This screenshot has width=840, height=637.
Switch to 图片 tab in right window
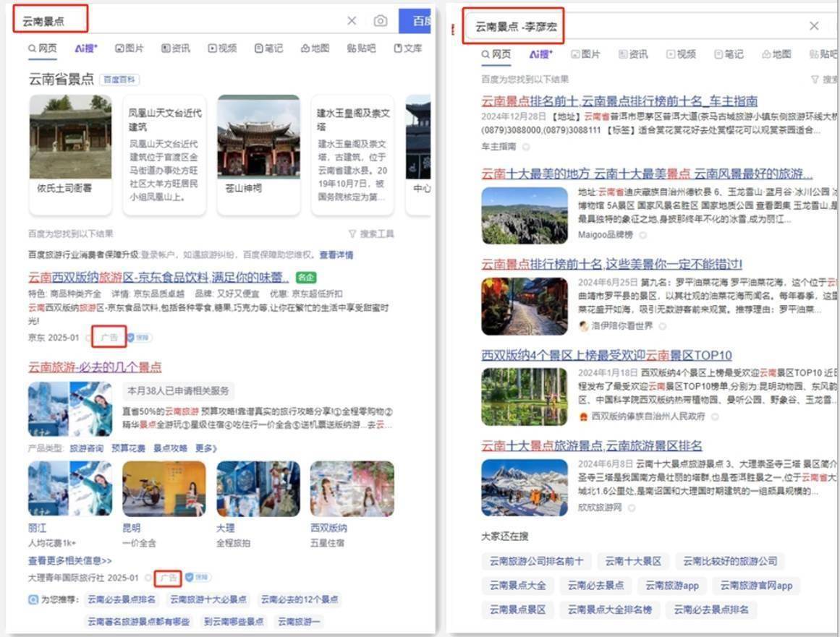[x=585, y=54]
